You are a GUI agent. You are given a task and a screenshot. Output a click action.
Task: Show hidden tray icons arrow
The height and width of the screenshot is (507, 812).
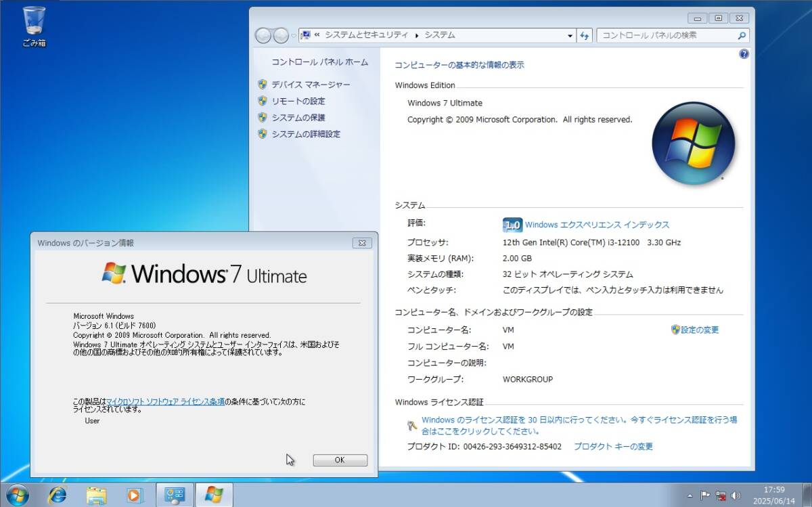pyautogui.click(x=690, y=495)
